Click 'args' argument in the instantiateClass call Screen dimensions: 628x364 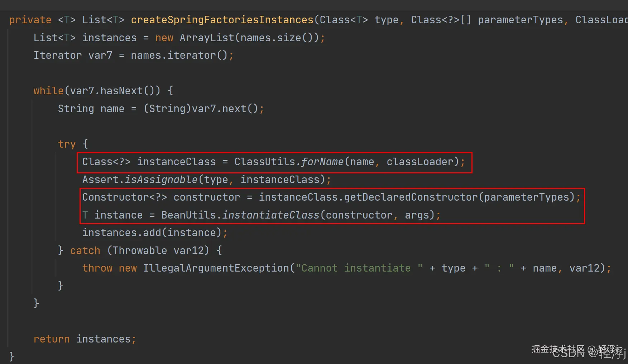click(x=417, y=215)
